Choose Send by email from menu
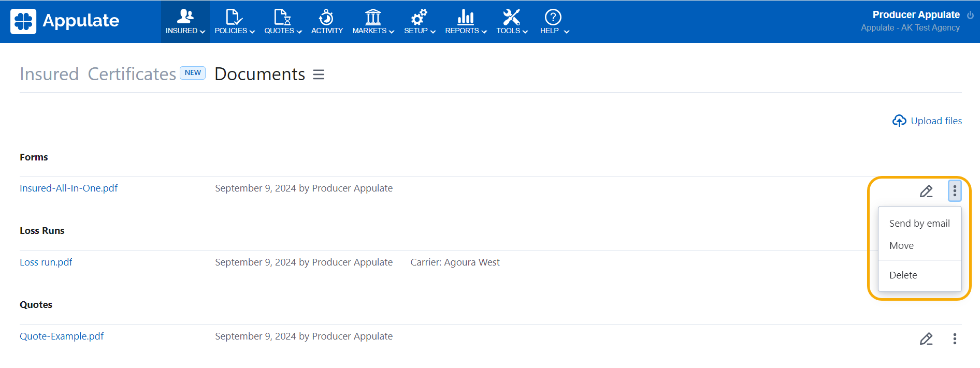The image size is (980, 368). point(919,224)
